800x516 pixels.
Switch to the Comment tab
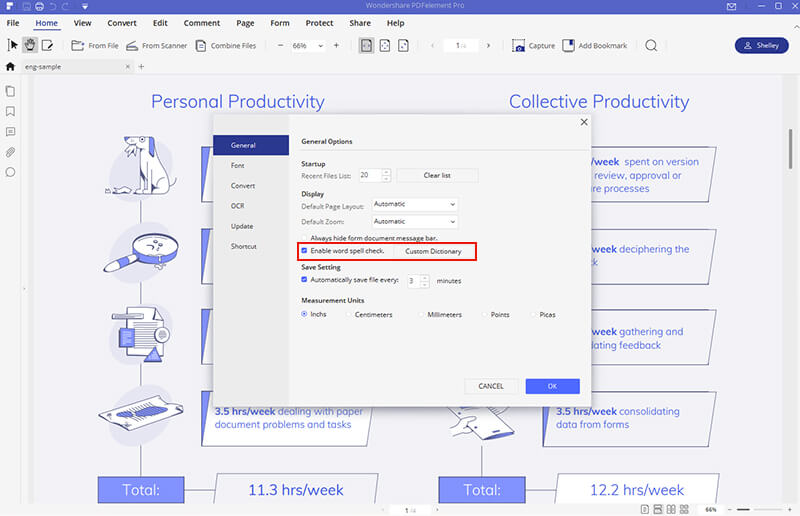point(202,23)
